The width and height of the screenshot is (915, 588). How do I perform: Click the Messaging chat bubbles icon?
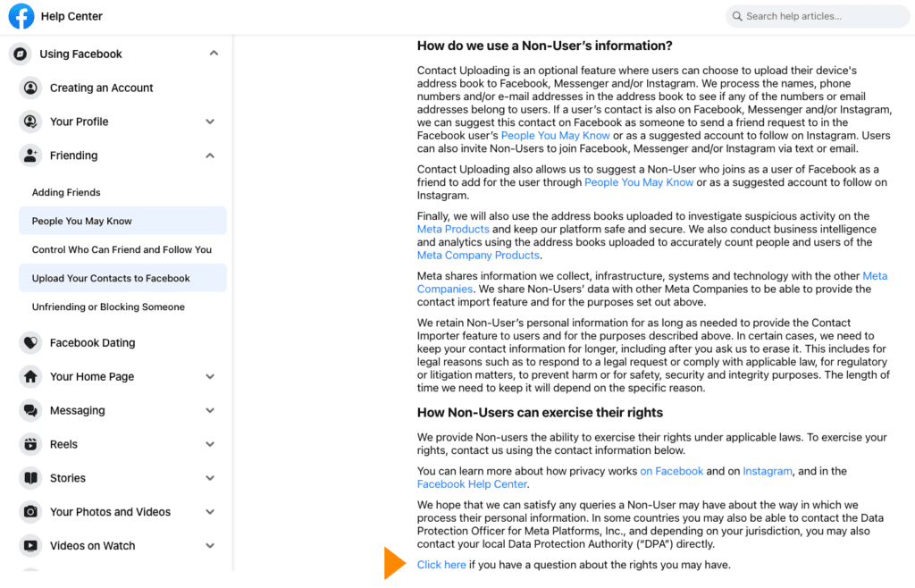[x=30, y=410]
